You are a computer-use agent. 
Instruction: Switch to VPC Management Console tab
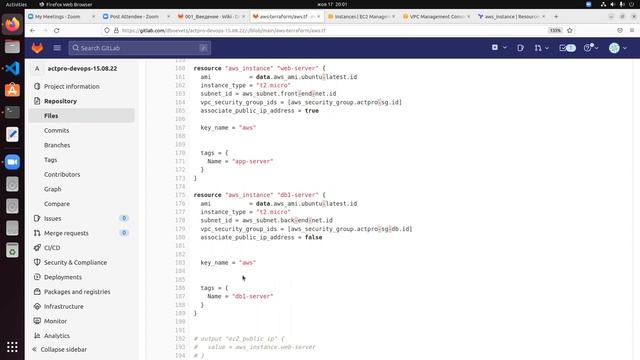coord(437,17)
